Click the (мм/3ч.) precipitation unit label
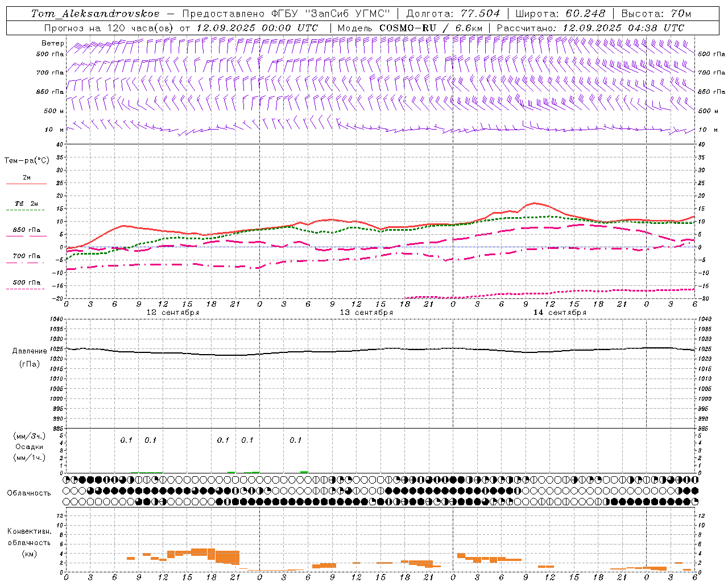Image resolution: width=728 pixels, height=582 pixels. click(x=30, y=436)
